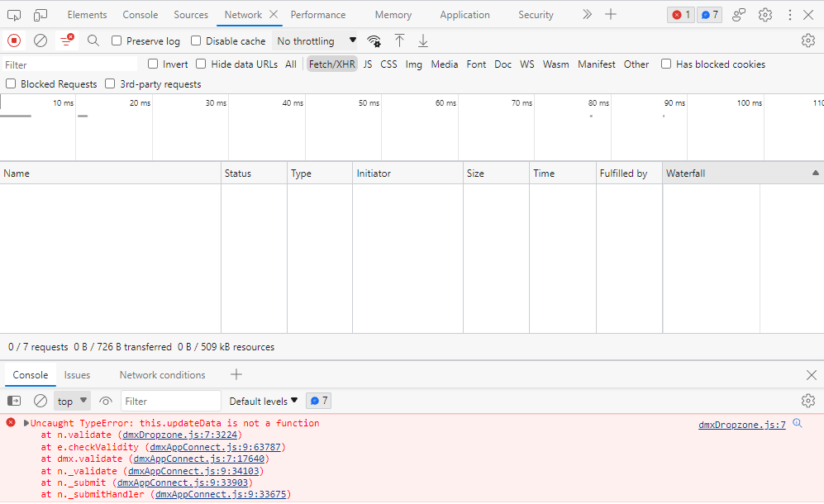The width and height of the screenshot is (824, 504).
Task: Open the issues badge showing 7 in top bar
Action: click(x=709, y=15)
